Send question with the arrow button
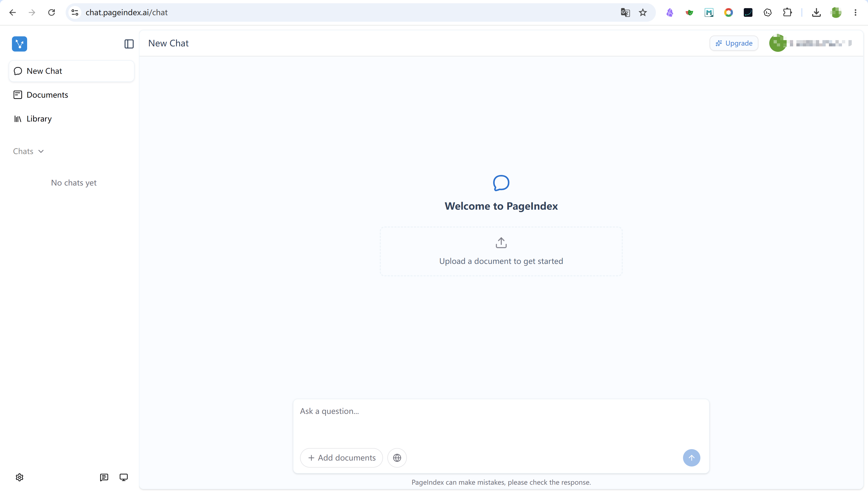The image size is (868, 492). click(x=691, y=458)
